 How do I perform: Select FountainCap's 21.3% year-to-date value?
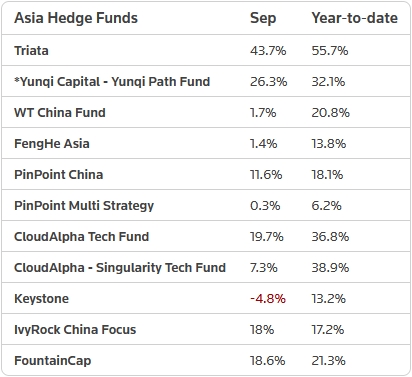[x=328, y=361]
